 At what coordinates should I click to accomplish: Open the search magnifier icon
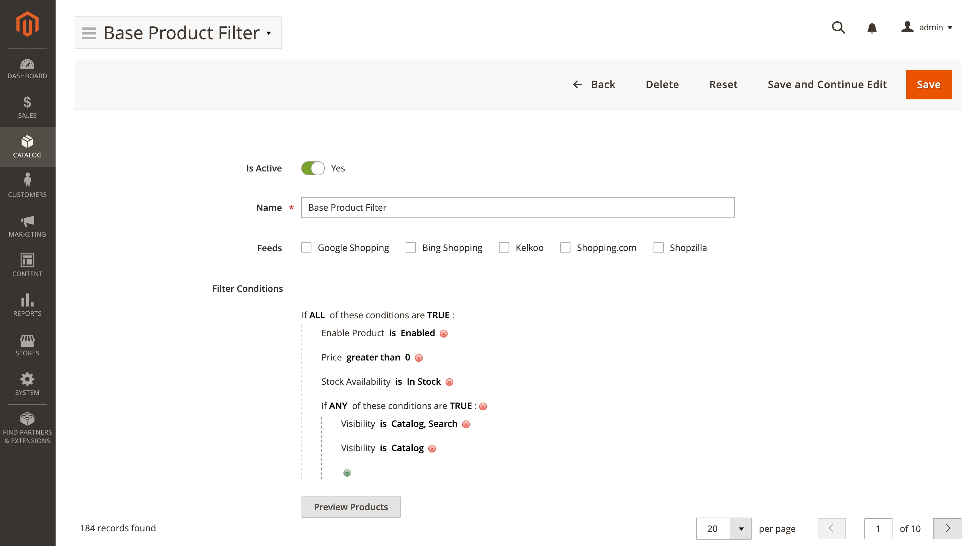tap(838, 27)
